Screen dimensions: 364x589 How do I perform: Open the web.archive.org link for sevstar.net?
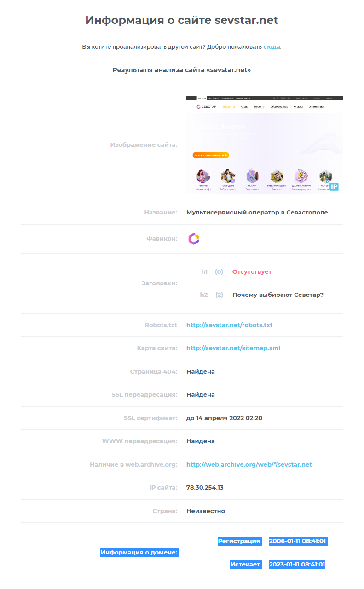[249, 464]
